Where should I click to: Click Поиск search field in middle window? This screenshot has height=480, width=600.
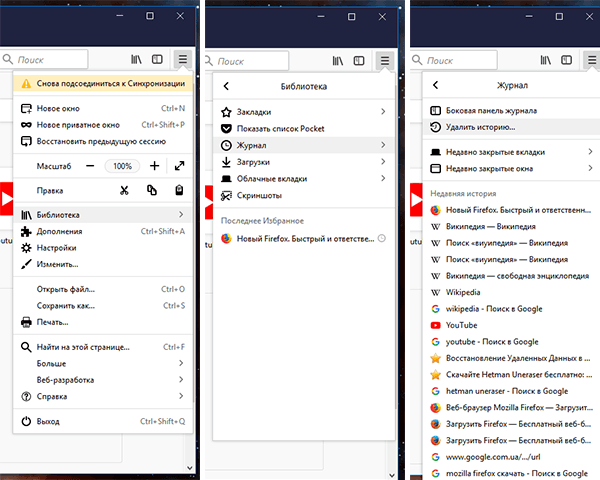point(247,61)
